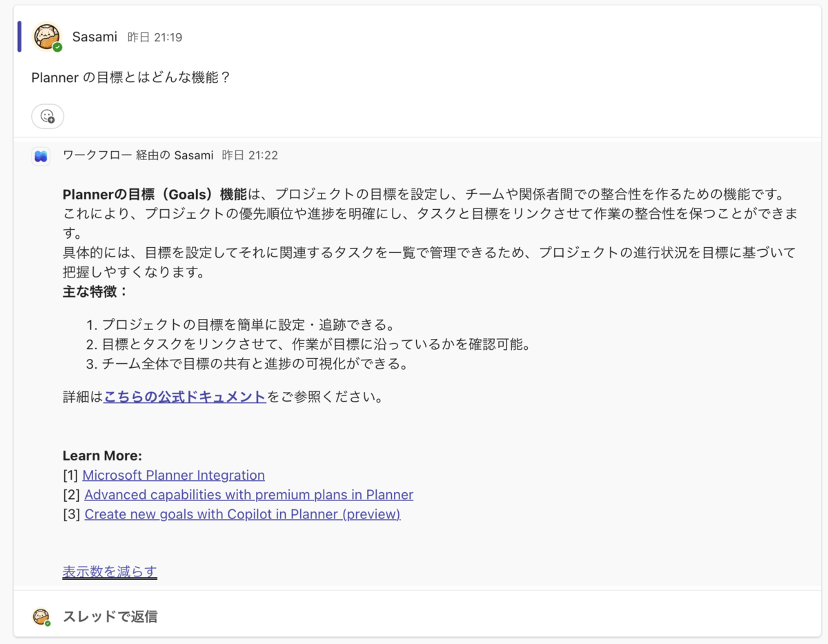Click list item 1 プロジェクトの目標を簡単に設定・追跡できる
This screenshot has width=828, height=644.
click(x=250, y=324)
